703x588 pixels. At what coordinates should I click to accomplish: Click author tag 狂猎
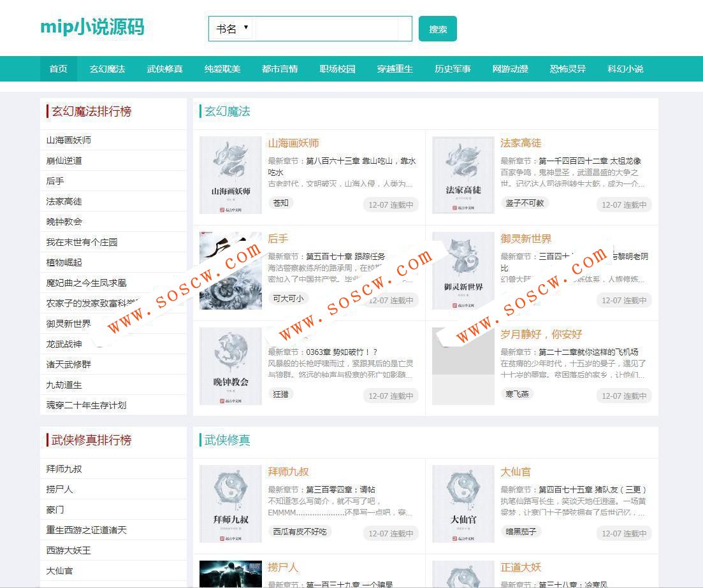pyautogui.click(x=280, y=394)
